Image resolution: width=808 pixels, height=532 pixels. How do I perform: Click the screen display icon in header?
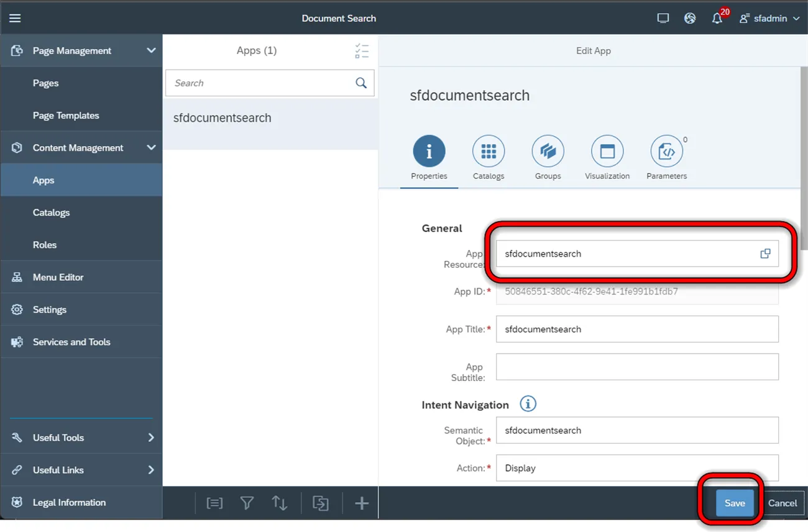click(x=663, y=18)
